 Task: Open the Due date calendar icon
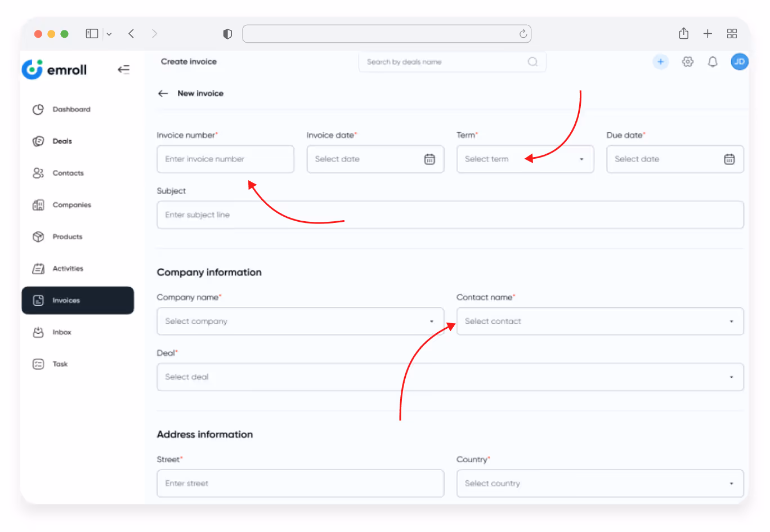click(729, 159)
